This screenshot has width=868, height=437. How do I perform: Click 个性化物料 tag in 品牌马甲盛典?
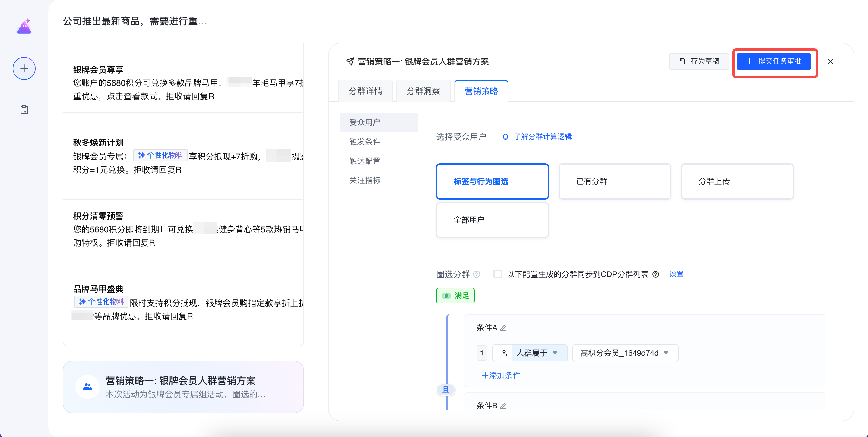coord(101,301)
